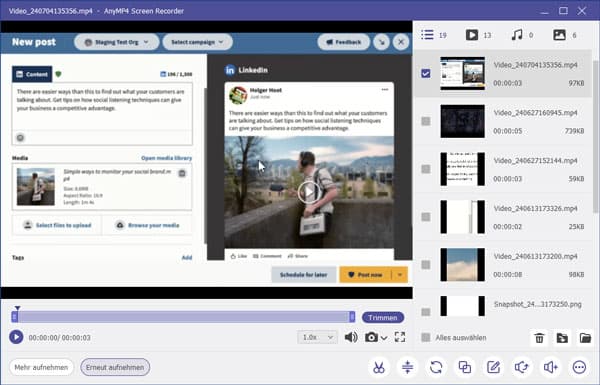
Task: Click Schedule for later button
Action: pos(303,275)
